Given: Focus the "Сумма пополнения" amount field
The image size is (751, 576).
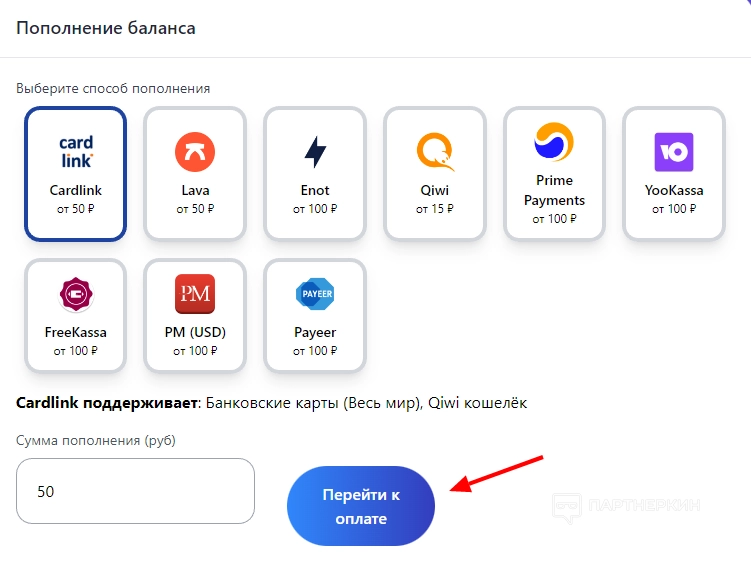Looking at the screenshot, I should [x=135, y=491].
